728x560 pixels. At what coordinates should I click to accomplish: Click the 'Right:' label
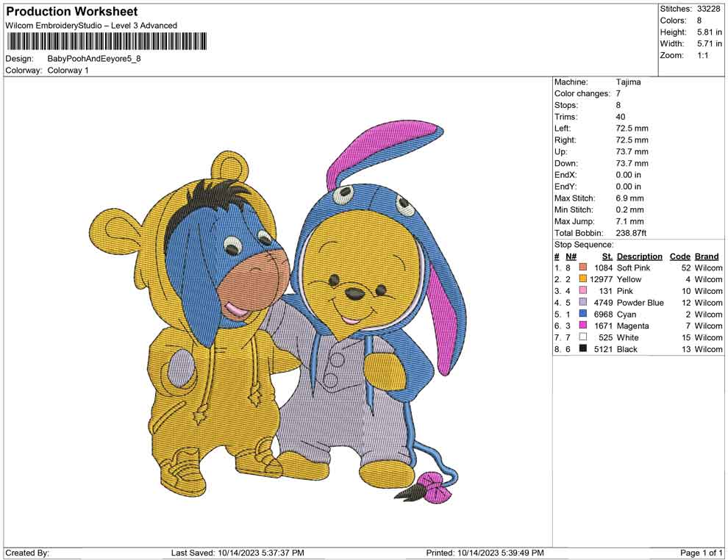(x=565, y=140)
